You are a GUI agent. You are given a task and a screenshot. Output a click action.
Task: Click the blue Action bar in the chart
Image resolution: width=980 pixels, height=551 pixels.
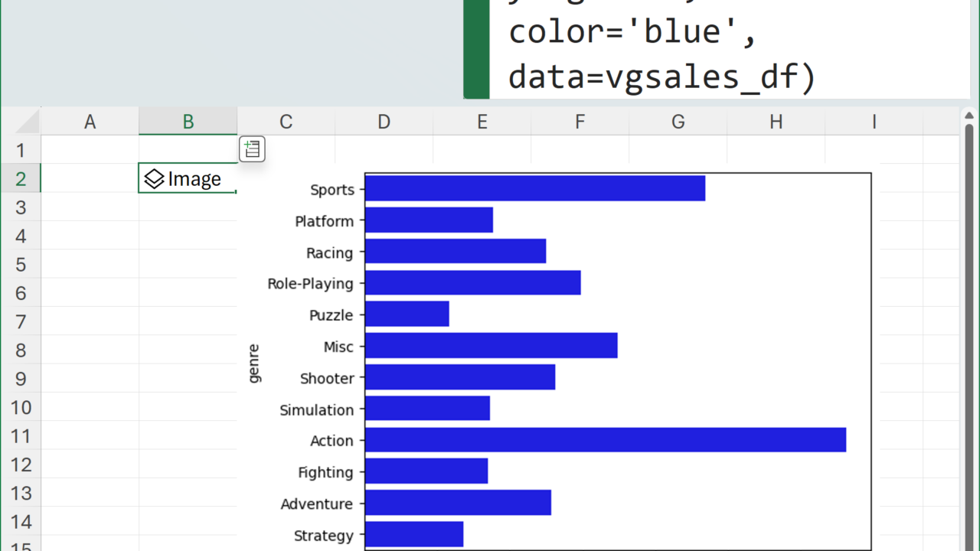click(606, 440)
